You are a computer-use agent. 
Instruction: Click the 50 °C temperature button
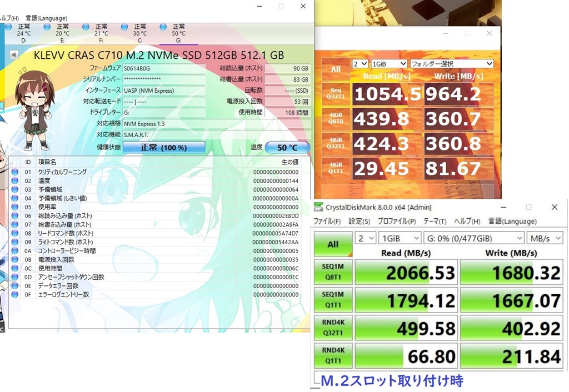pyautogui.click(x=287, y=148)
